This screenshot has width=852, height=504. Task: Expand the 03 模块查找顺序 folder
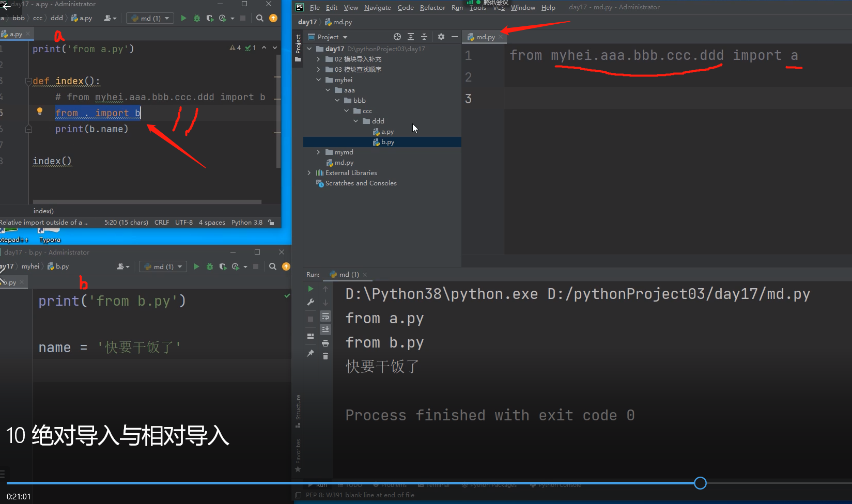click(319, 70)
